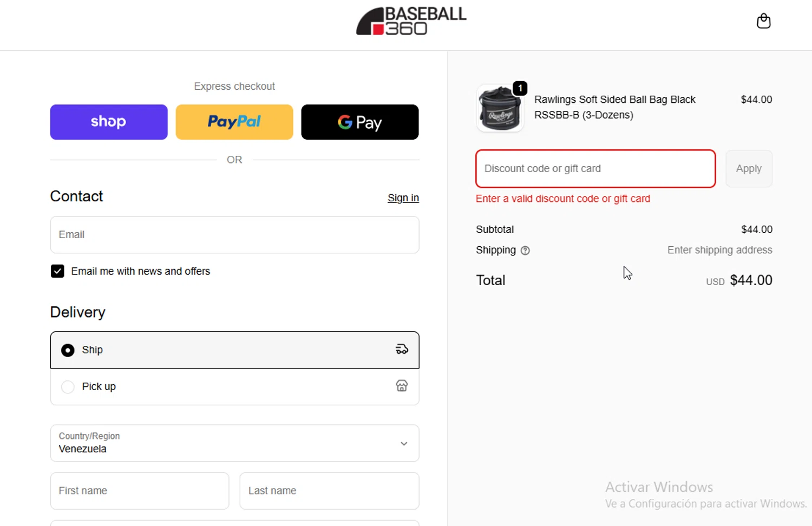
Task: Open the Country/Region dropdown
Action: coord(234,443)
